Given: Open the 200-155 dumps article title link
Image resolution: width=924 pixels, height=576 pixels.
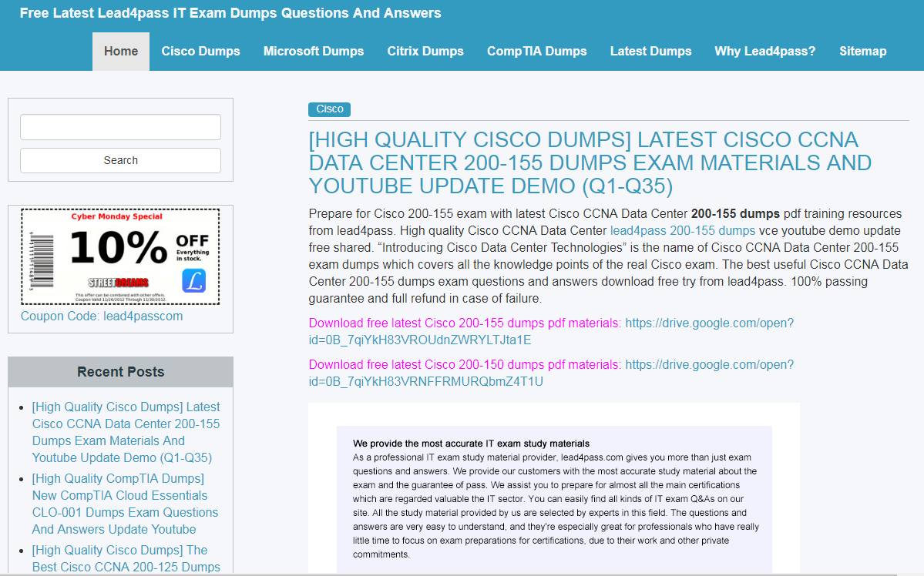Looking at the screenshot, I should click(x=590, y=162).
